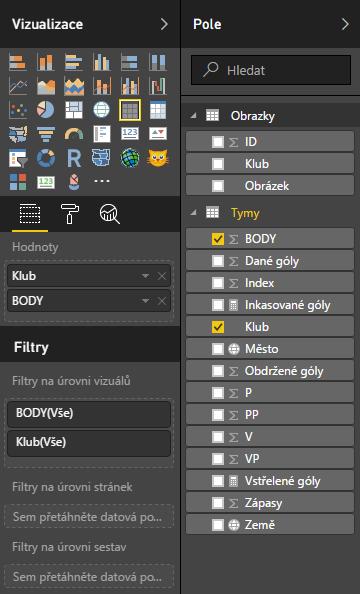This screenshot has width=360, height=594.
Task: Switch to the Format paint roller tab
Action: [x=70, y=214]
